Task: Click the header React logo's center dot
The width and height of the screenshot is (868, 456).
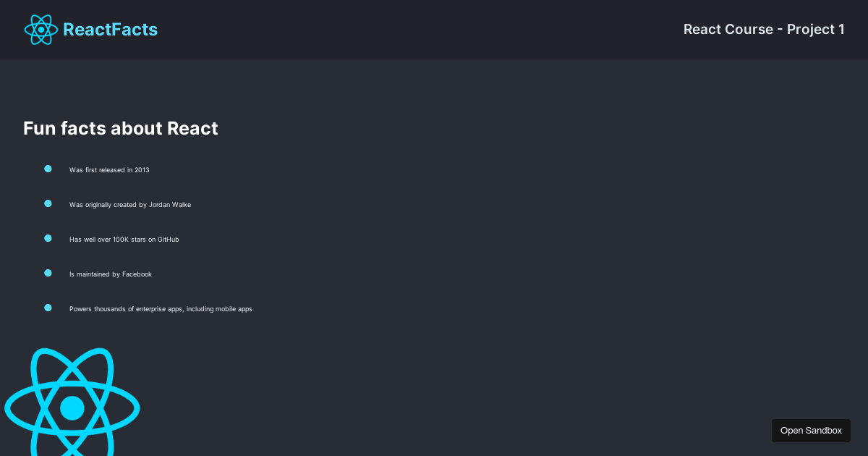Action: coord(41,30)
